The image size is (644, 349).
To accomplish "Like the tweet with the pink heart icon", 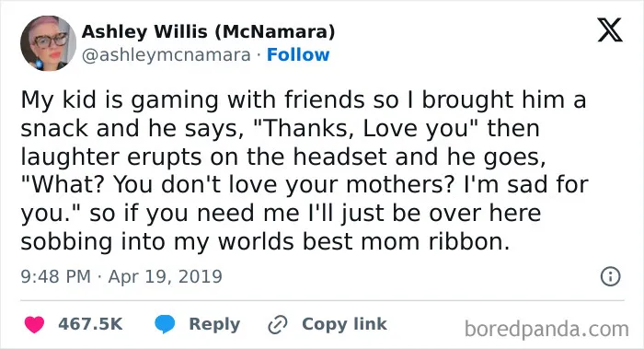I will 34,324.
